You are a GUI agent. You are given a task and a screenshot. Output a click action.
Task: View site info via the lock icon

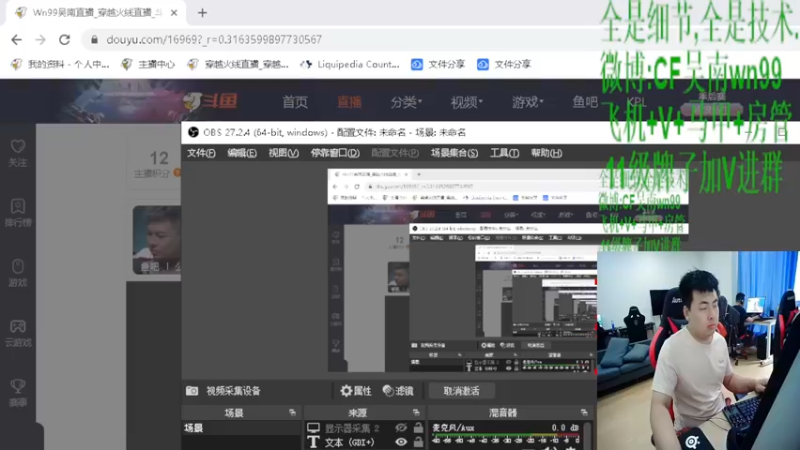94,39
